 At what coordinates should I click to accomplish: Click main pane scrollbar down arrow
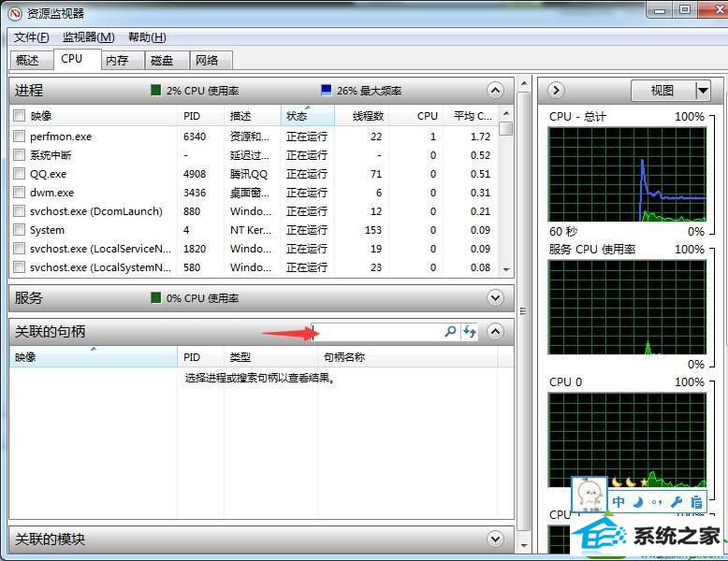pyautogui.click(x=524, y=546)
